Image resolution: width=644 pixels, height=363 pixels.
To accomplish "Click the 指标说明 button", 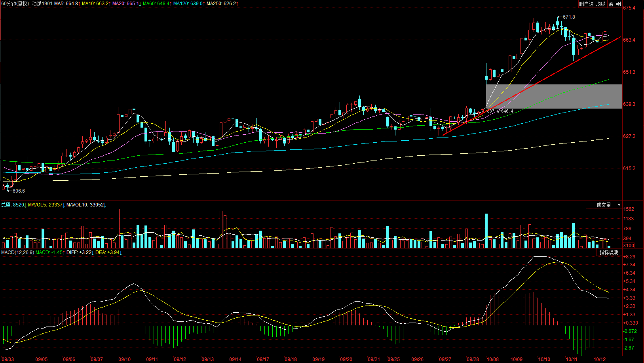I will point(609,252).
